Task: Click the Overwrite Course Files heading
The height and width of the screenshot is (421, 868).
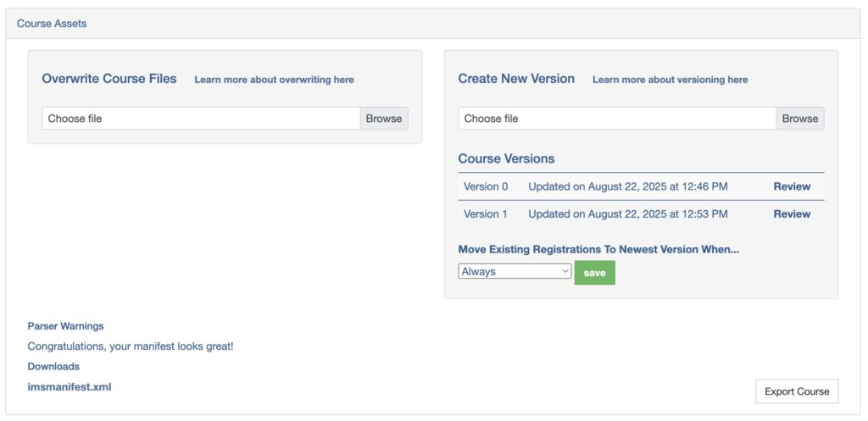Action: pyautogui.click(x=109, y=79)
